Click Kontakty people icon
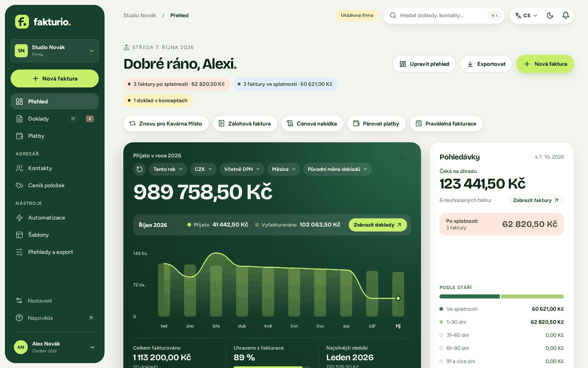588x368 pixels. point(19,168)
